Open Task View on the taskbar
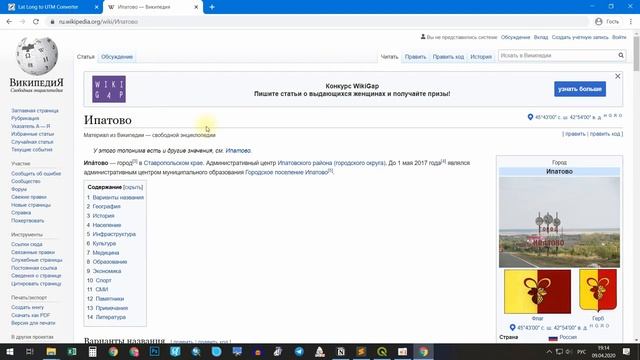Screen dimensions: 640x360 point(30,351)
